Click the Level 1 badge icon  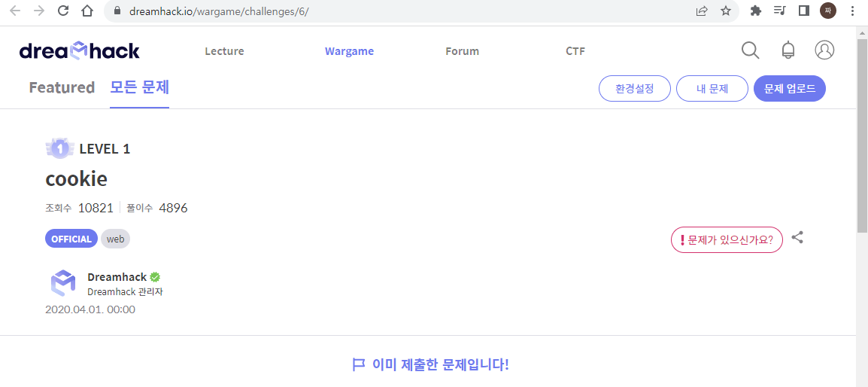59,148
